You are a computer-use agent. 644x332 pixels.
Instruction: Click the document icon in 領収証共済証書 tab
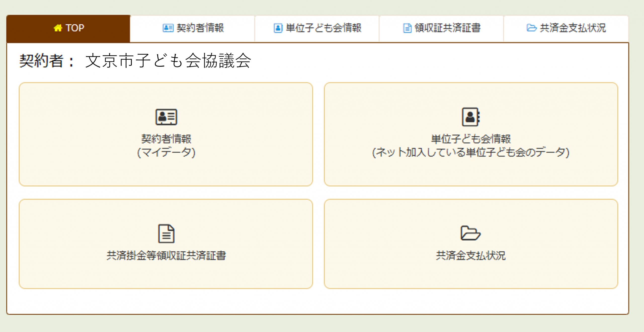point(407,28)
